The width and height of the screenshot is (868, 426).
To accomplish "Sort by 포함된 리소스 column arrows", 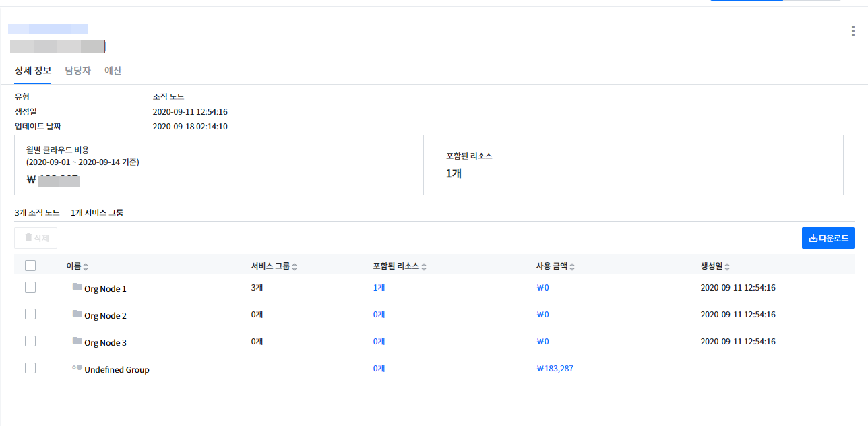I will click(x=424, y=267).
